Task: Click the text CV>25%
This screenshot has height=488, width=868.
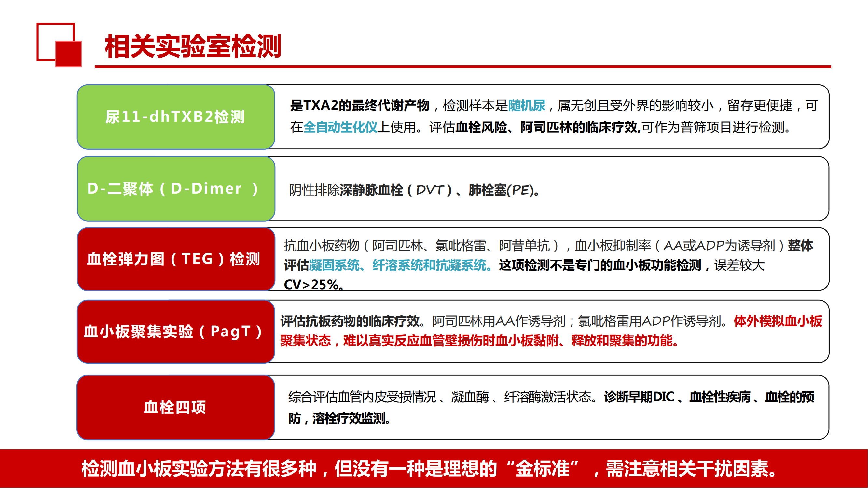Action: click(x=311, y=285)
